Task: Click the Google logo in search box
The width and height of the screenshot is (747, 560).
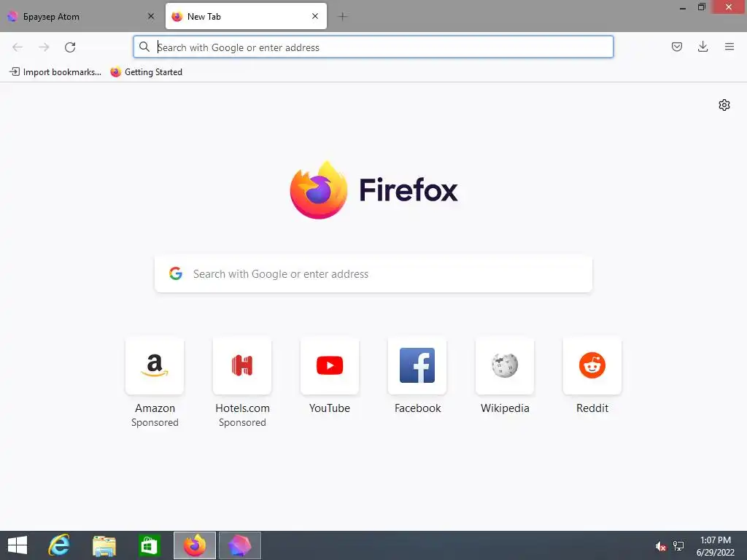Action: click(176, 273)
